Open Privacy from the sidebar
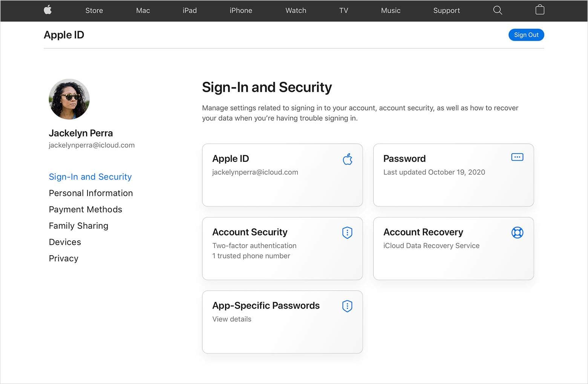This screenshot has width=588, height=384. point(63,258)
